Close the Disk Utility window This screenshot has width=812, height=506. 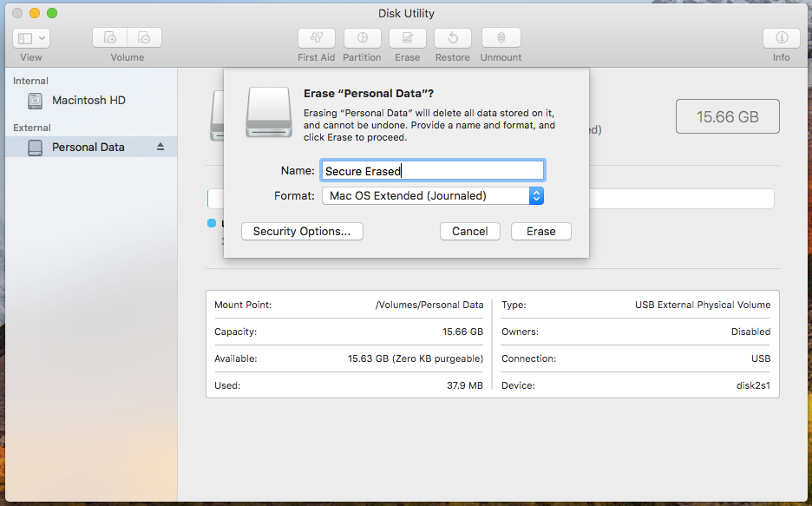point(17,14)
